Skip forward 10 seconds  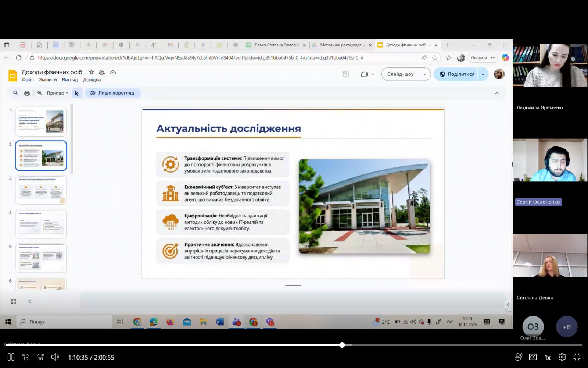40,357
